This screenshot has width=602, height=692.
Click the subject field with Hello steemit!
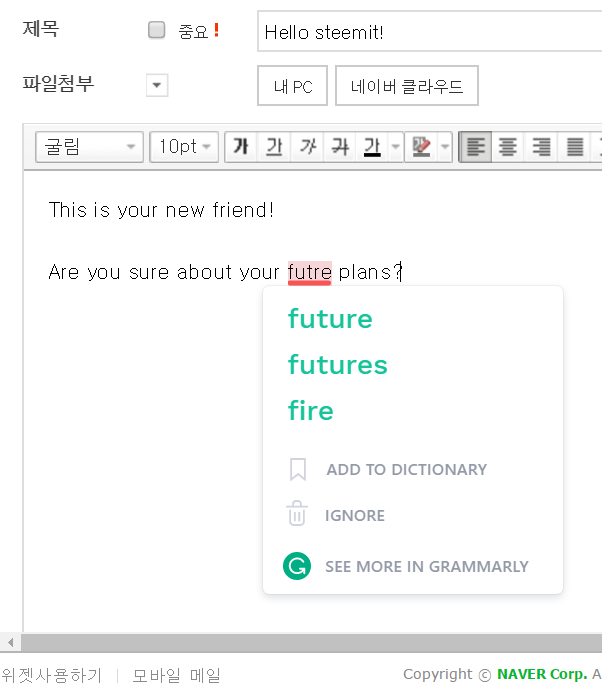click(x=429, y=32)
